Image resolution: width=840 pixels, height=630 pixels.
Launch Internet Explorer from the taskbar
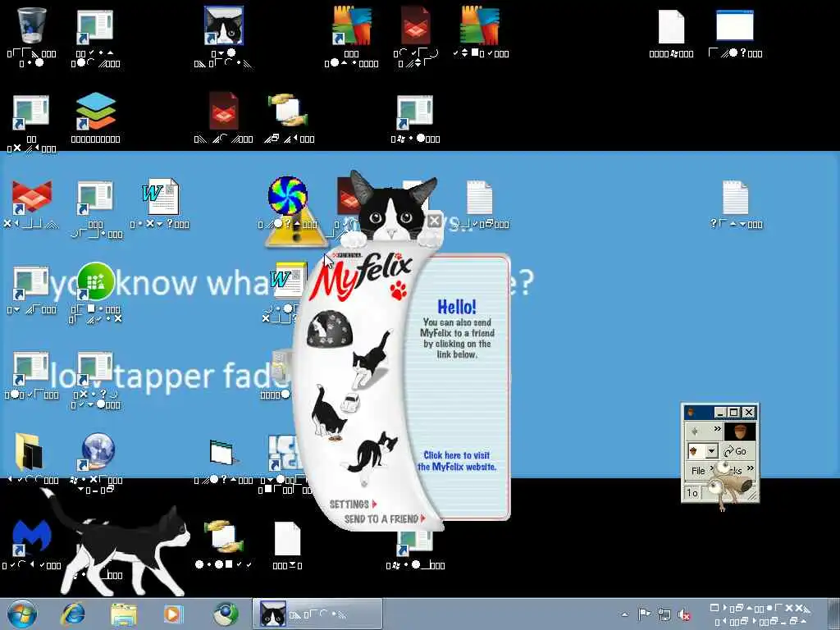pos(73,614)
